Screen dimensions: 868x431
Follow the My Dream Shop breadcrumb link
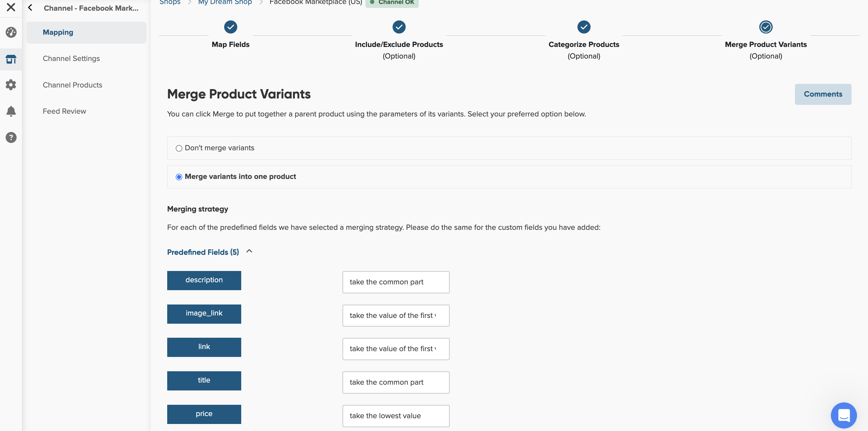pyautogui.click(x=225, y=3)
